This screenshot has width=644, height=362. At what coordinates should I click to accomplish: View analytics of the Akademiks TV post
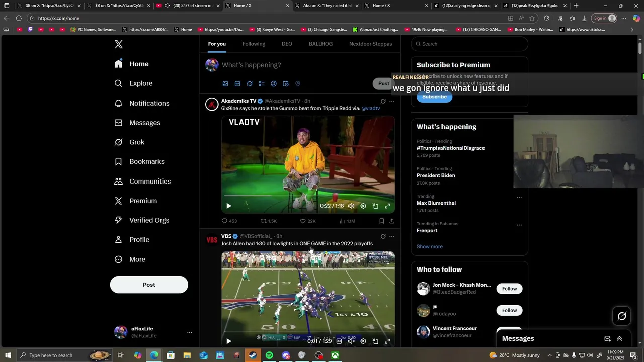pos(347,221)
